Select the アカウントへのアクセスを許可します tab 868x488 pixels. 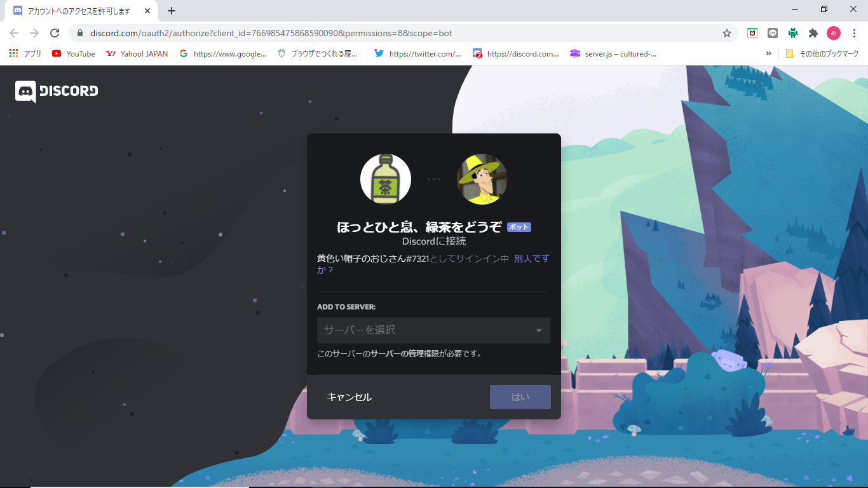click(81, 11)
